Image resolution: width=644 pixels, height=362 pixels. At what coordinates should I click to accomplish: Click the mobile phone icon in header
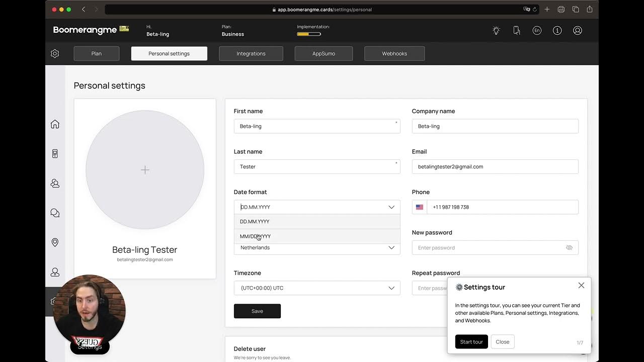[516, 31]
